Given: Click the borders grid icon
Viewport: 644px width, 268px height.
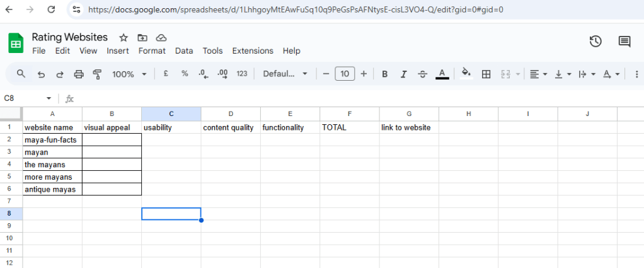Looking at the screenshot, I should point(486,74).
